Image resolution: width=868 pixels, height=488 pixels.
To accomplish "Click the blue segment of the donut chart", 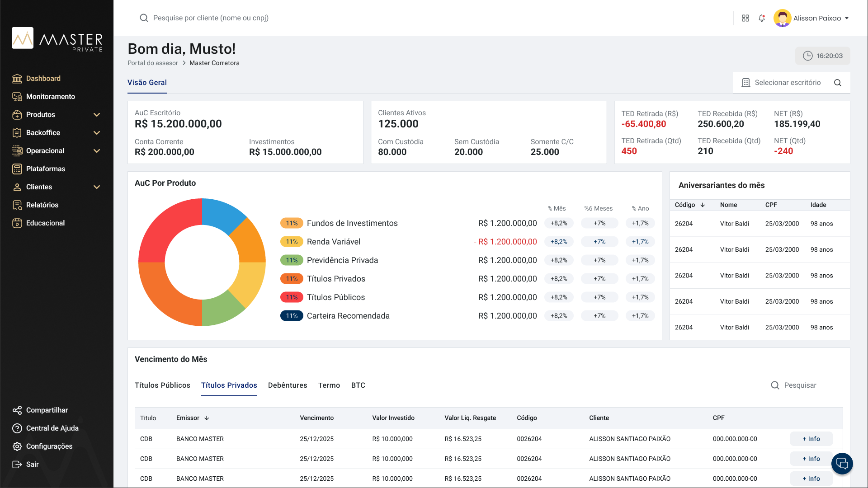I will tap(221, 214).
